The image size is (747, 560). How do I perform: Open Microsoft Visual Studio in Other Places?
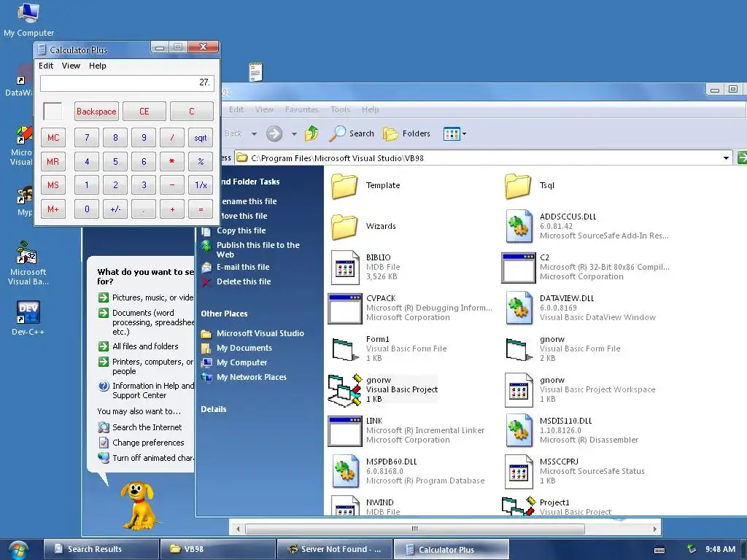coord(260,333)
